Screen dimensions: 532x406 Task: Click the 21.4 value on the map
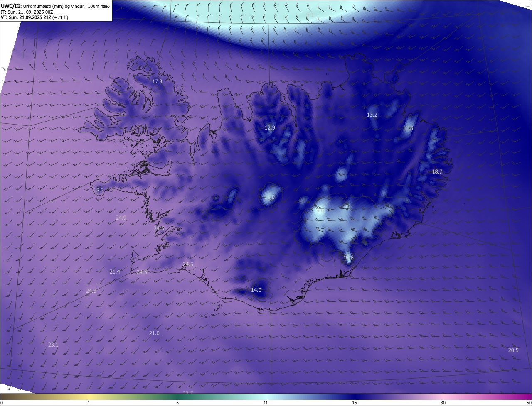115,271
